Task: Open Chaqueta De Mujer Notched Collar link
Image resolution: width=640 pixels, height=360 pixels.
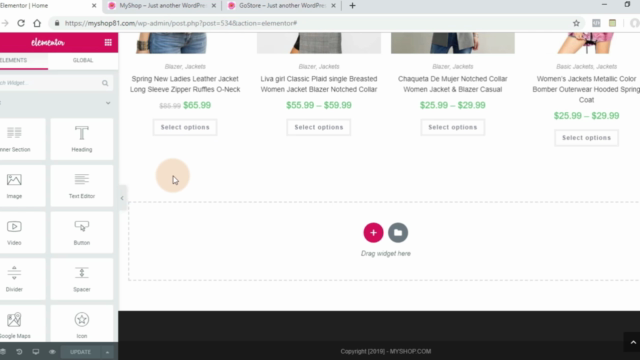Action: pos(453,84)
